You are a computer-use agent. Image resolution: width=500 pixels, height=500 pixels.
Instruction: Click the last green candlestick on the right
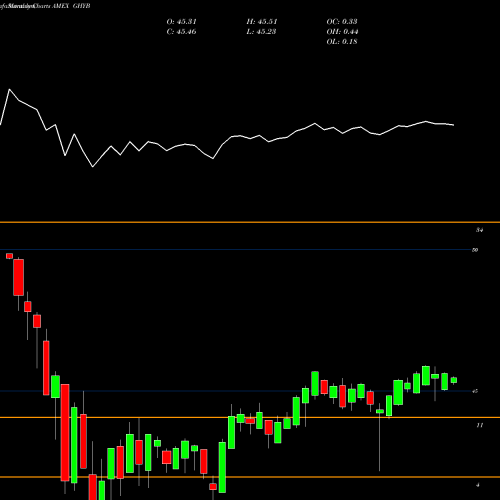click(454, 380)
